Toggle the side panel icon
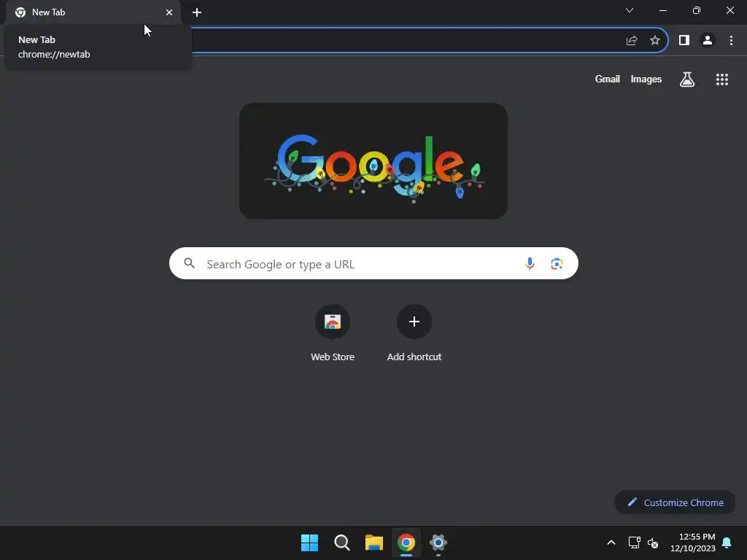 tap(684, 41)
